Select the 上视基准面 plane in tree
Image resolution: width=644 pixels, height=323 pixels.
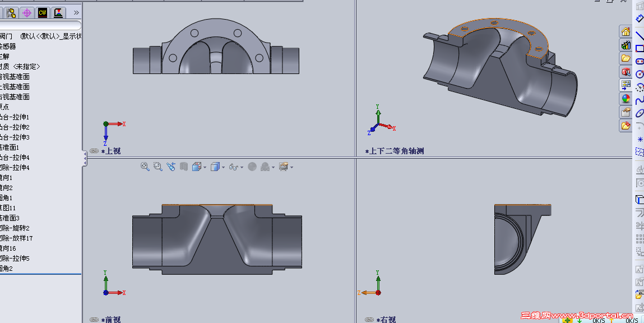click(15, 87)
